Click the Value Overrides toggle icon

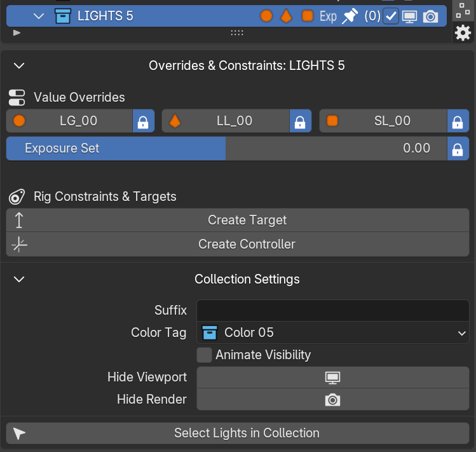[x=17, y=97]
